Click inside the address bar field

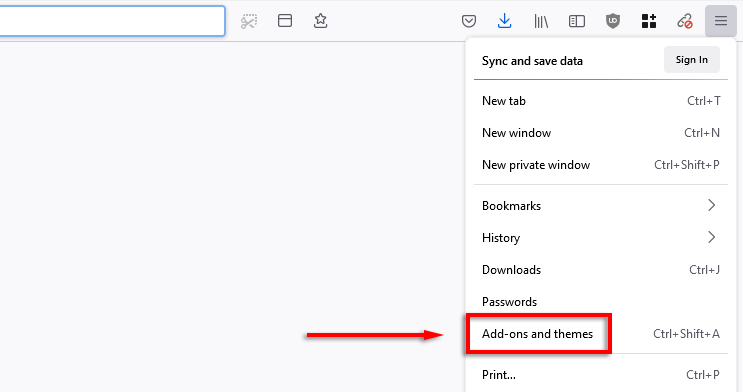coord(112,21)
